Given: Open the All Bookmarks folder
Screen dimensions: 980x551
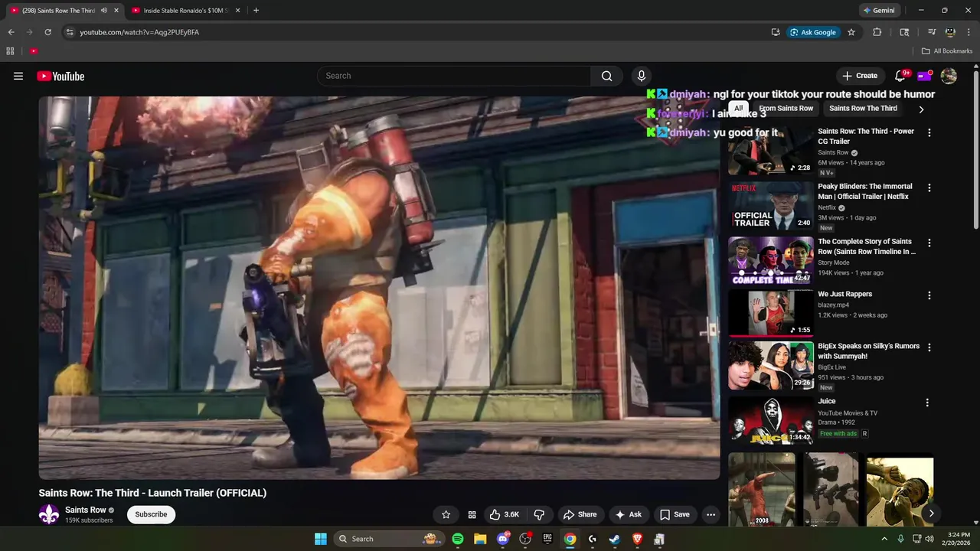Looking at the screenshot, I should tap(947, 51).
